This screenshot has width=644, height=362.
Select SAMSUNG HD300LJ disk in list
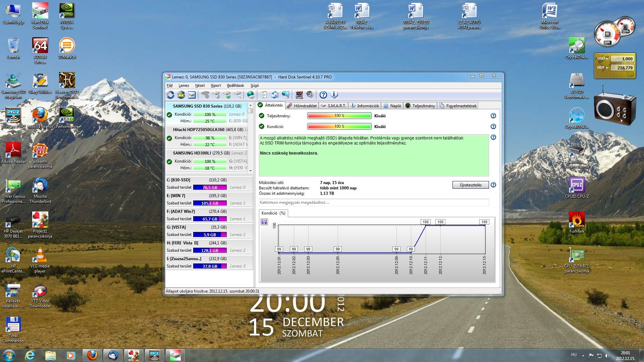click(207, 161)
